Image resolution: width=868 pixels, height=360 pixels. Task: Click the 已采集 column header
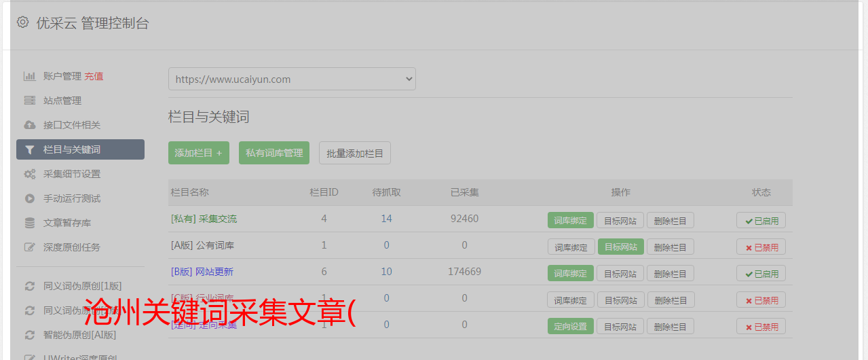(464, 192)
